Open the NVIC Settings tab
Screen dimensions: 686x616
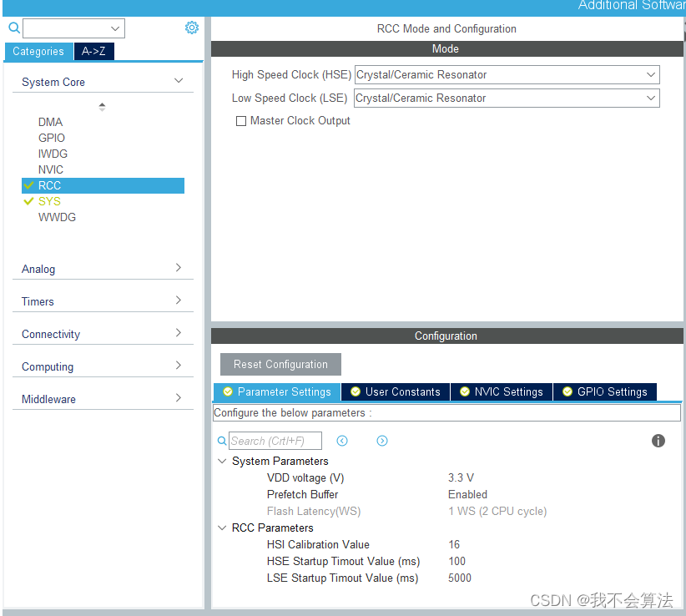point(502,391)
